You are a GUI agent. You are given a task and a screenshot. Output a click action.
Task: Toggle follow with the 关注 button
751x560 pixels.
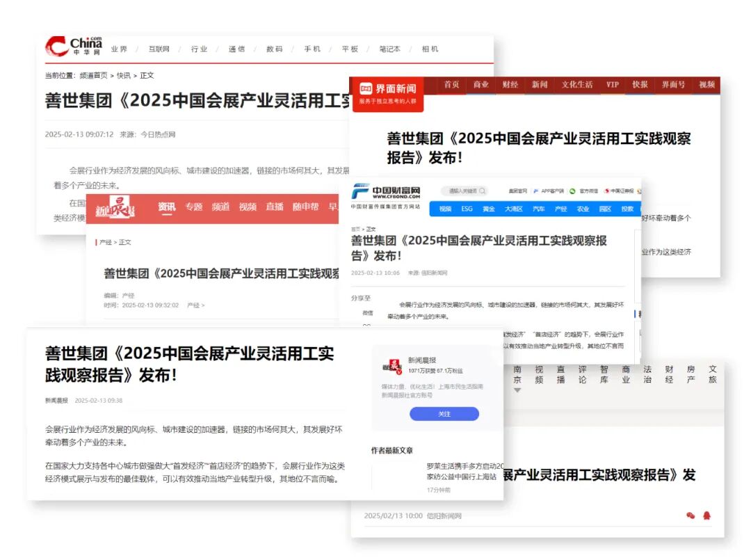click(444, 413)
